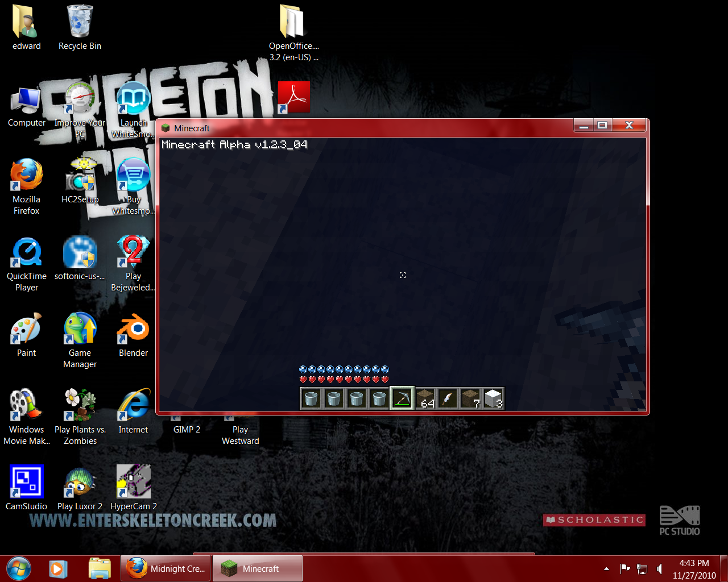728x582 pixels.
Task: Select the Recycle Bin desktop icon
Action: [x=80, y=27]
